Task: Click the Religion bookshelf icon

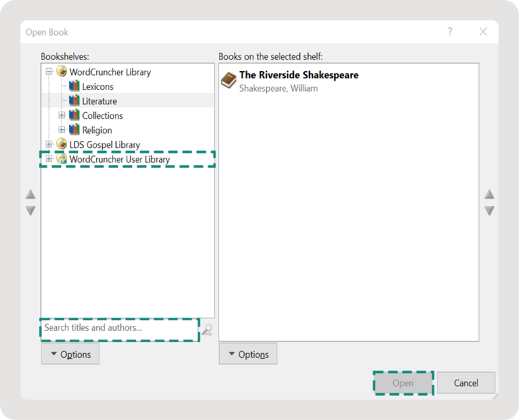Action: [x=74, y=130]
